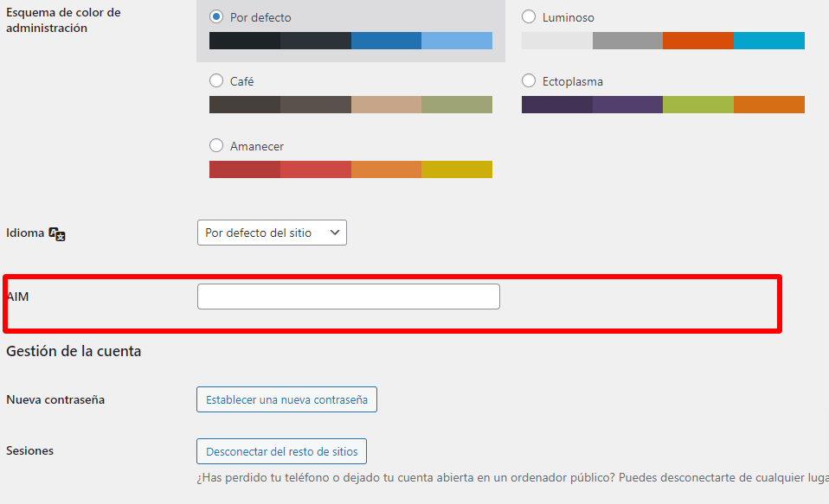Click the Sesiones label
Viewport: 829px width, 504px height.
29,450
